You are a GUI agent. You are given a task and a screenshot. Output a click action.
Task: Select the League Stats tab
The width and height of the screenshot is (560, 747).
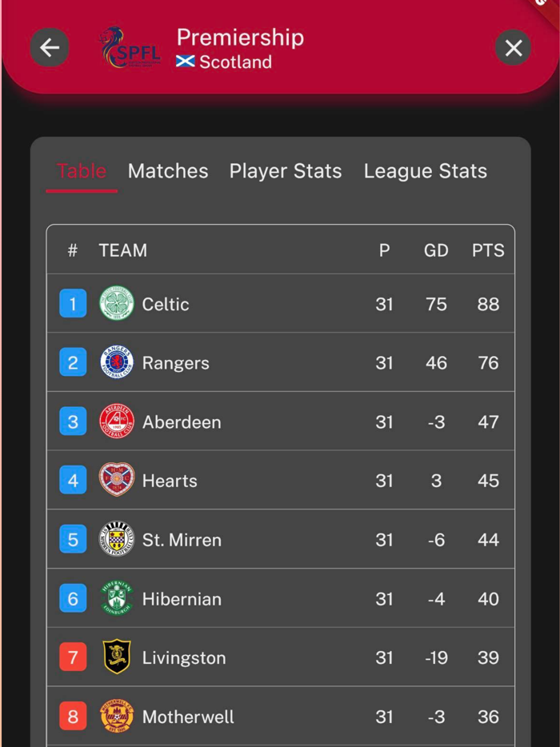click(x=425, y=170)
